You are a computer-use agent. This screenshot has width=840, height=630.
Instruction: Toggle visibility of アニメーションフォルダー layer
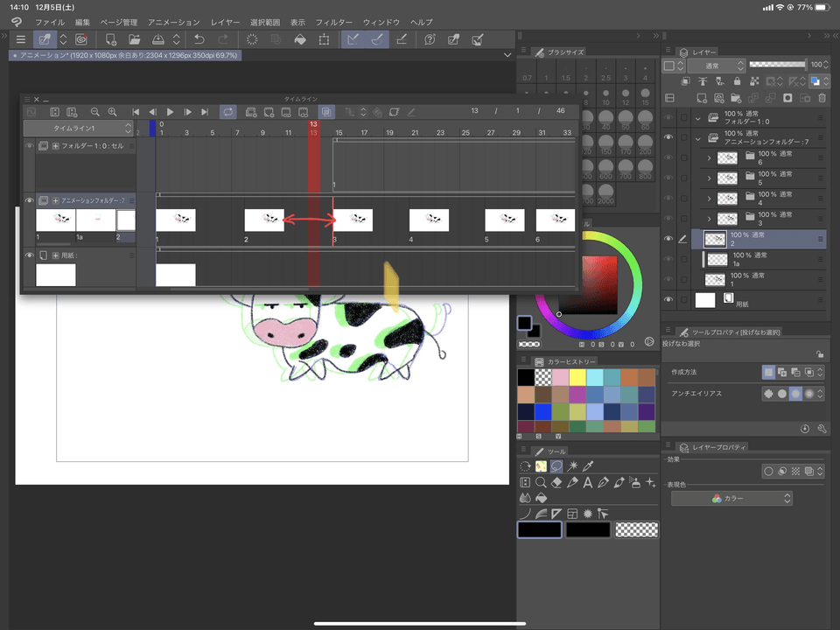(669, 137)
